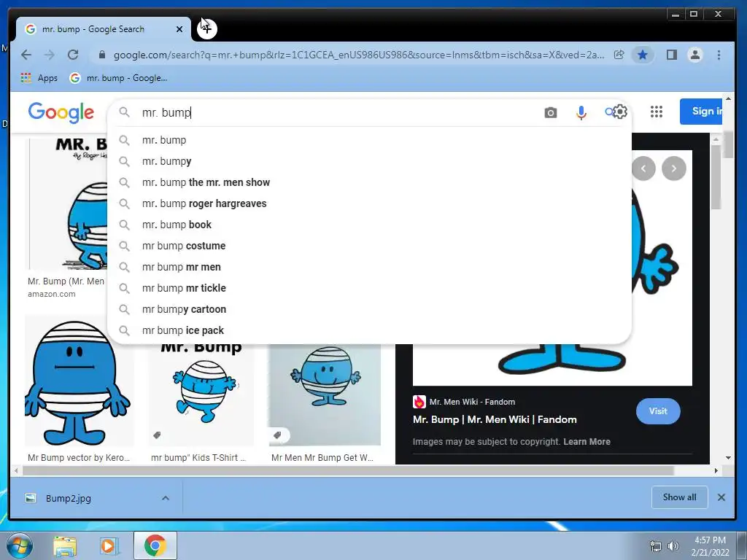Open Windows Explorer from the taskbar
747x560 pixels.
(x=65, y=546)
